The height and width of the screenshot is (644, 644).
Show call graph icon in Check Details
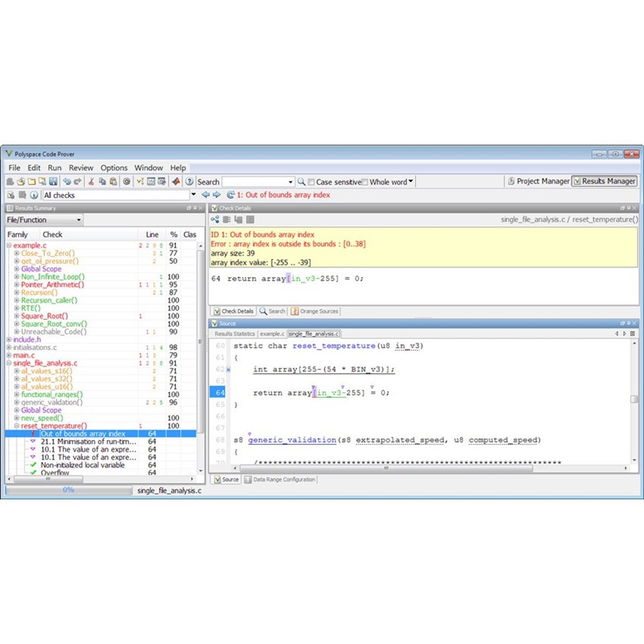(215, 219)
